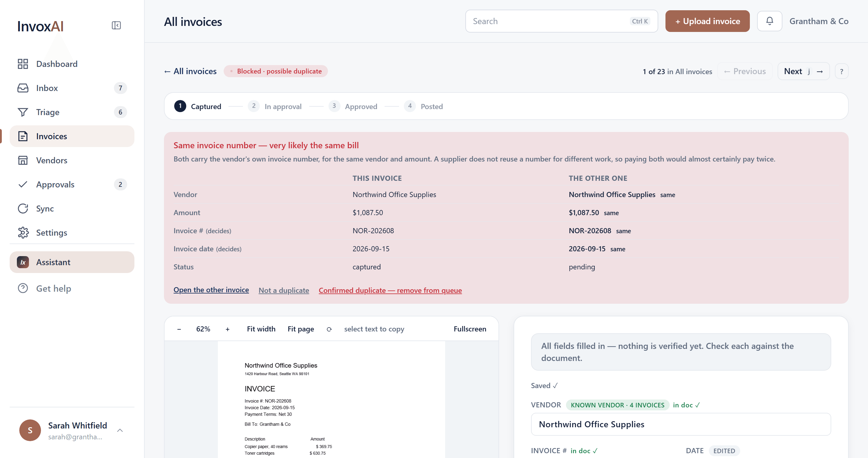Open the Sync refresh icon

(x=23, y=209)
